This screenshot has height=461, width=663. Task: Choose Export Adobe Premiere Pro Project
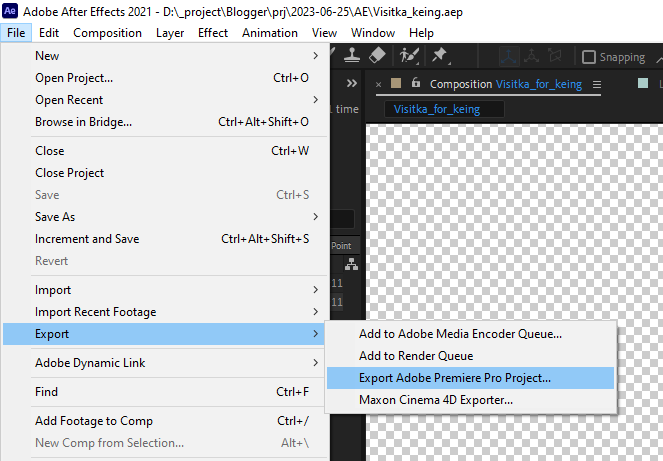click(471, 378)
